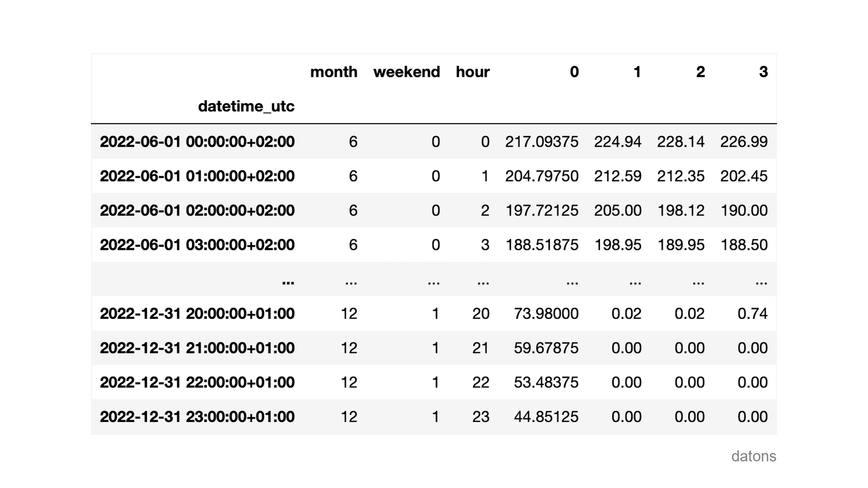The height and width of the screenshot is (488, 868).
Task: Select the datetime_utc index label
Action: pos(246,106)
